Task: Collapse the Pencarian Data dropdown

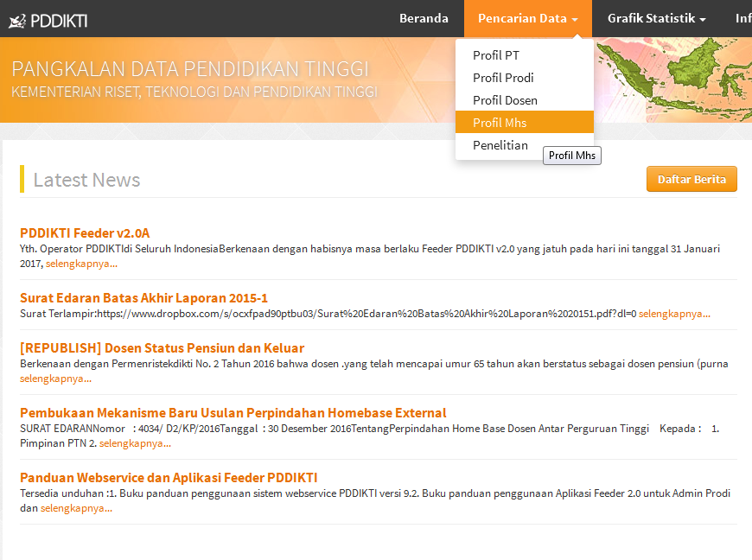Action: [x=527, y=18]
